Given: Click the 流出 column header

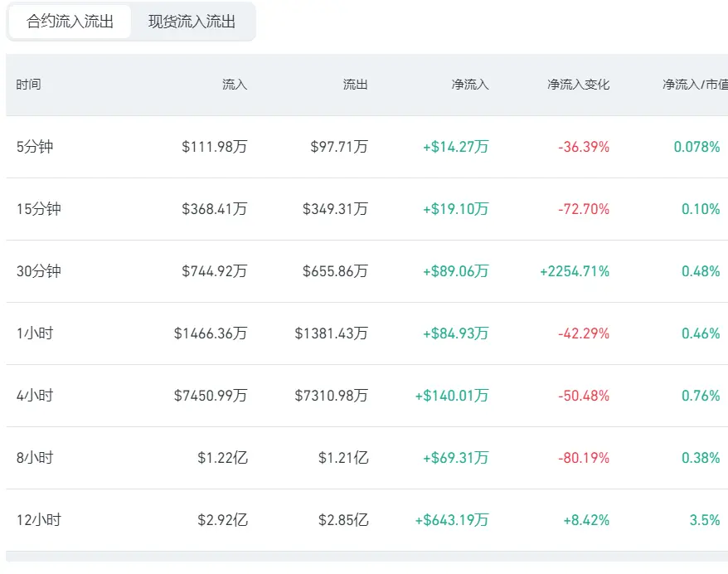Looking at the screenshot, I should (x=355, y=85).
